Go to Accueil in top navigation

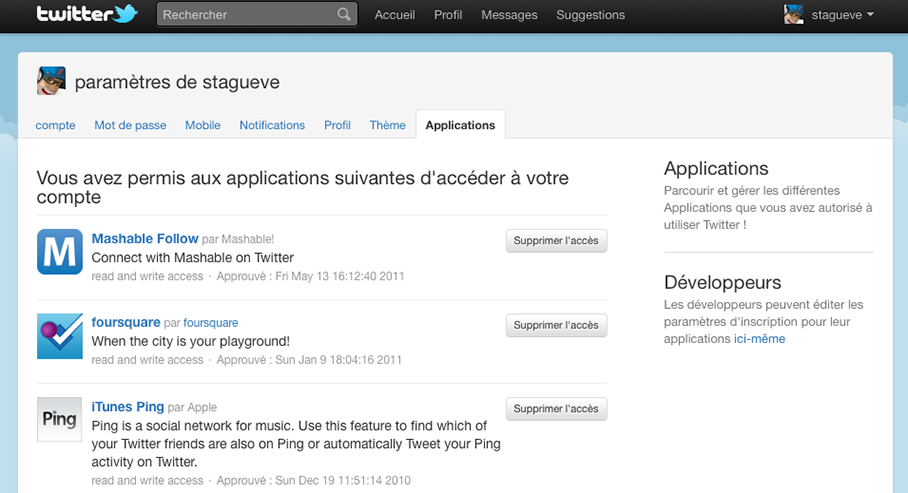tap(395, 15)
